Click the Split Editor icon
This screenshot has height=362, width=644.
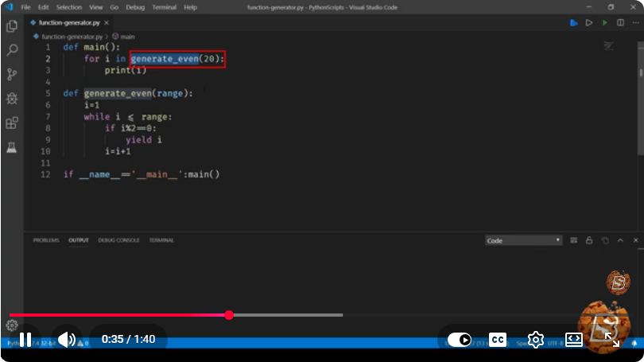tap(620, 23)
